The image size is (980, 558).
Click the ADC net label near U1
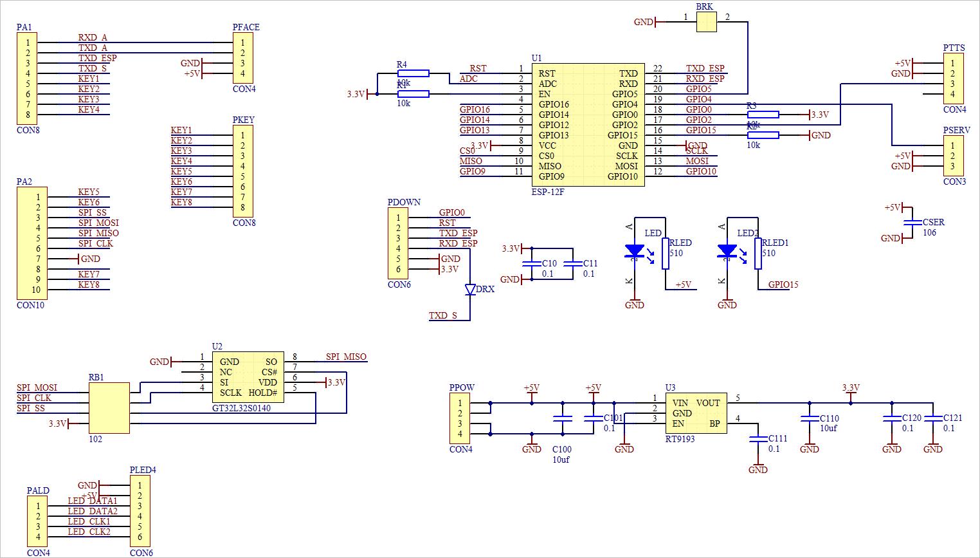coord(469,79)
